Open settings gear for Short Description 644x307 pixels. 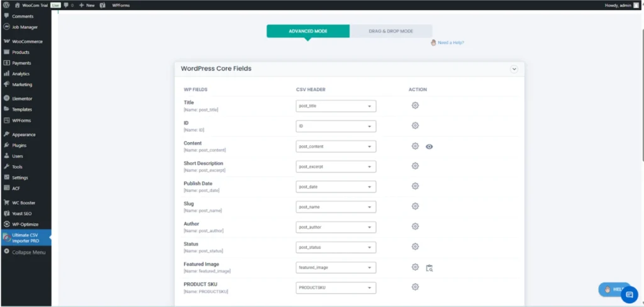(x=415, y=166)
